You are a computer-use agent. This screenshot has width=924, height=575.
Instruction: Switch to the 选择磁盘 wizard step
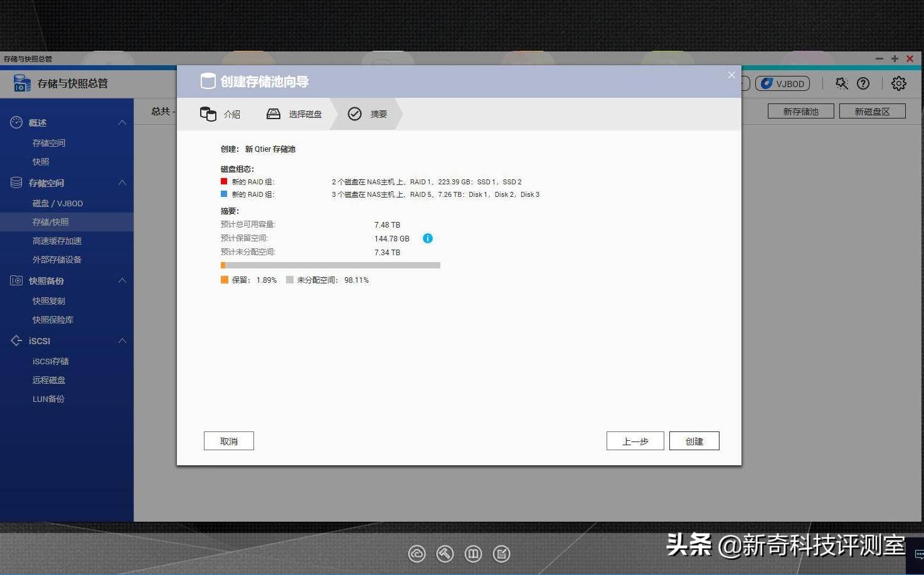tap(305, 113)
